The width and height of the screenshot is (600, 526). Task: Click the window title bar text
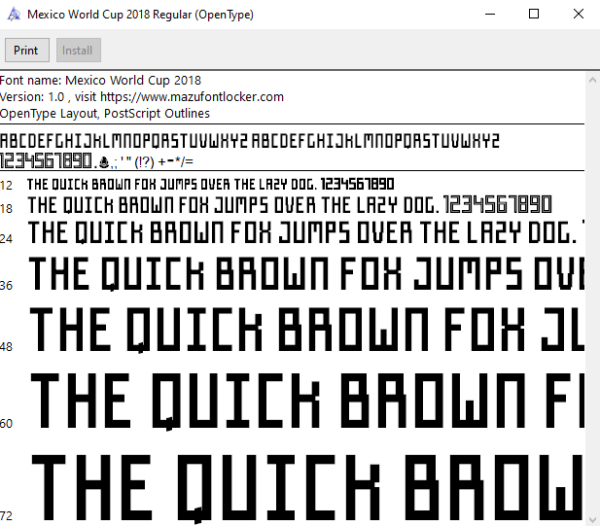click(x=140, y=15)
